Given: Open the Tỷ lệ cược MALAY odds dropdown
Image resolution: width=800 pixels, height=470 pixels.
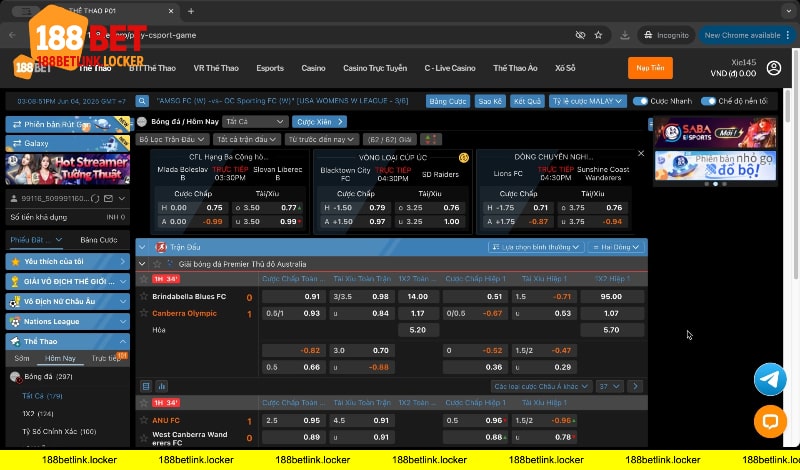Looking at the screenshot, I should pos(589,101).
